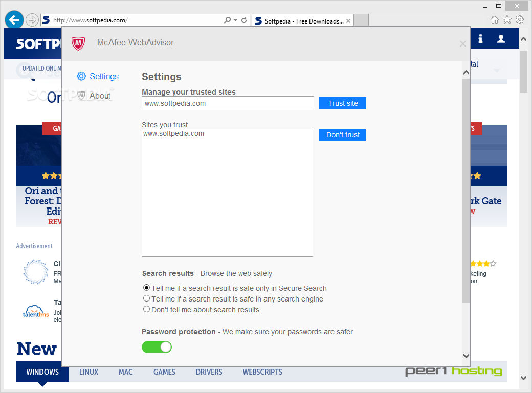
Task: Select the WEBSCRIPTS category tab
Action: 262,372
